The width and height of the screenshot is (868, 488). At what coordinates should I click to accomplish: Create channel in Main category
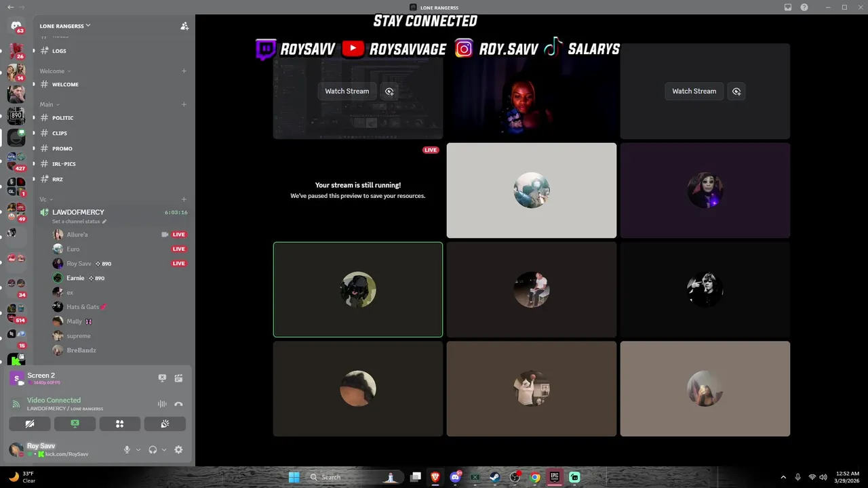pos(184,104)
